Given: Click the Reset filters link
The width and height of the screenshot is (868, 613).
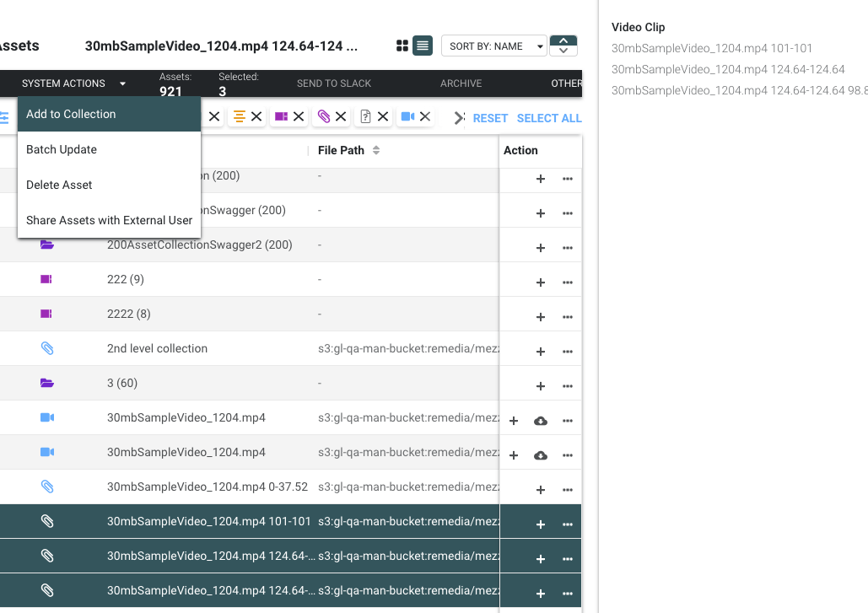Looking at the screenshot, I should [490, 118].
